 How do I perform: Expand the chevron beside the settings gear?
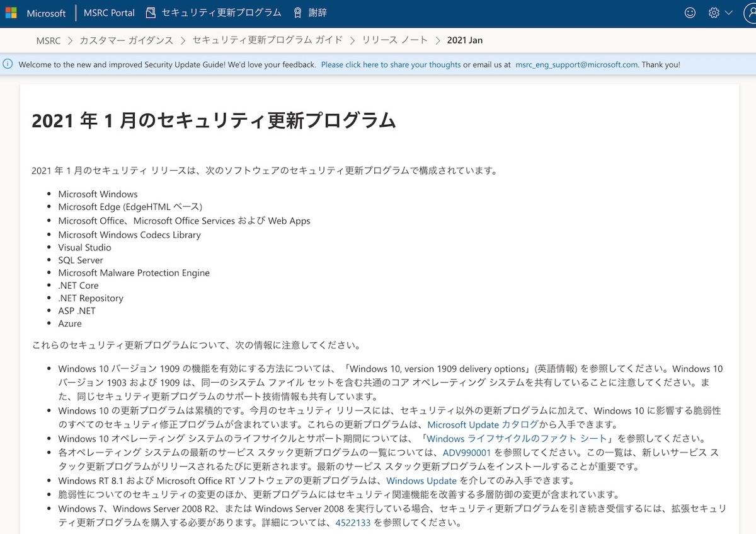(x=729, y=13)
